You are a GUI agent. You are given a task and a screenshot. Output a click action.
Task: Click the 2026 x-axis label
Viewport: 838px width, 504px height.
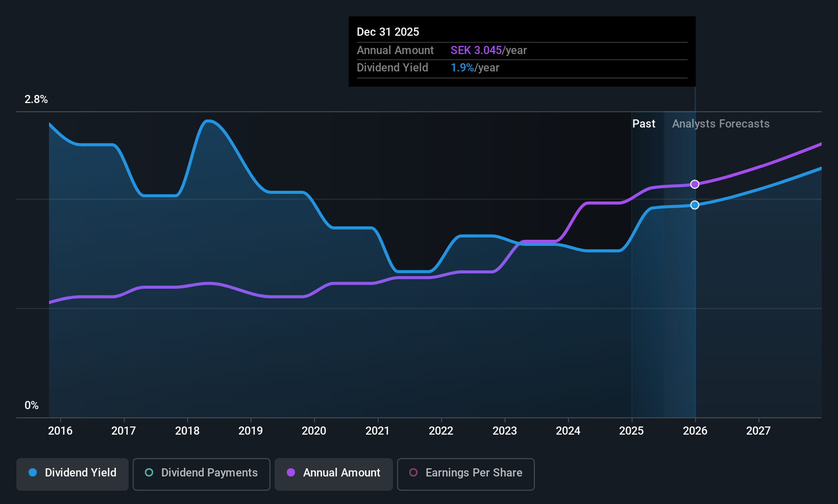tap(695, 431)
